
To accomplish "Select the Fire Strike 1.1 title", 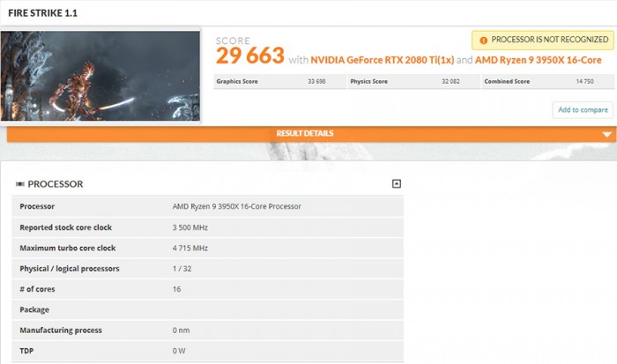I will pos(42,13).
